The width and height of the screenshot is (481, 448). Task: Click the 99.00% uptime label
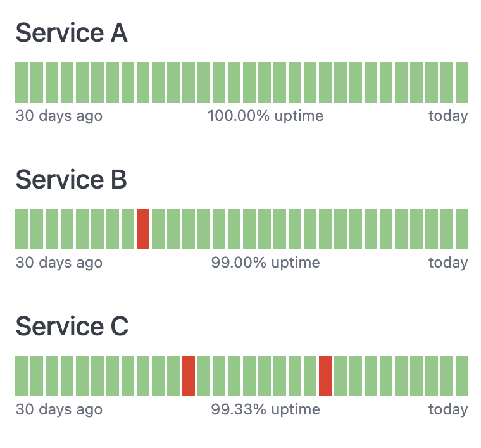click(265, 263)
